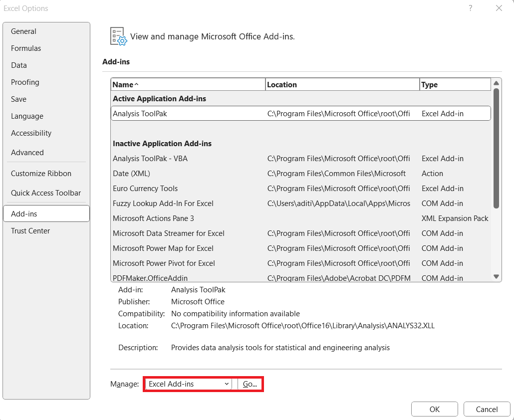
Task: Open Customize Ribbon settings
Action: (46, 174)
